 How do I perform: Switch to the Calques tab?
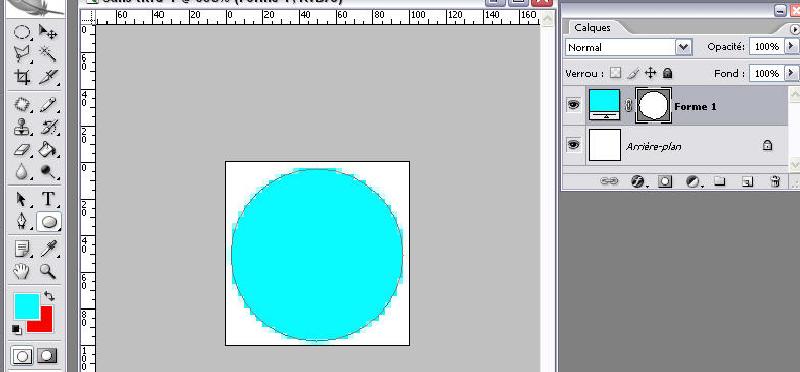592,28
